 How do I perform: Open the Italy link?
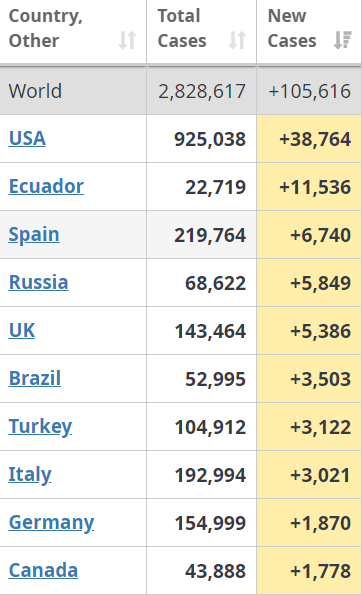30,474
